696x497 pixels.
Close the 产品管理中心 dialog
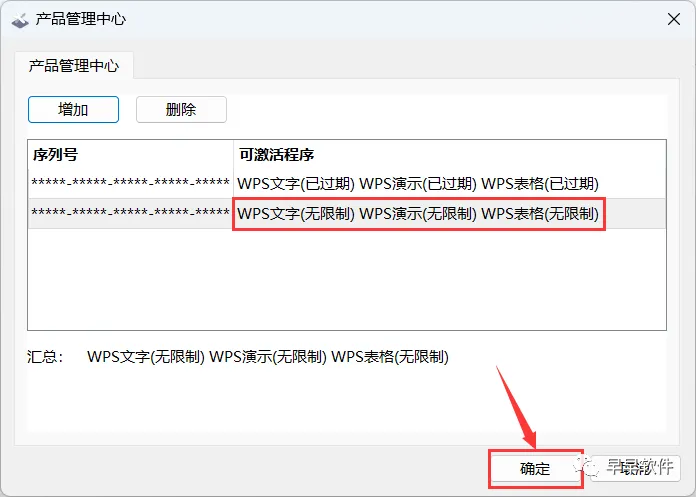point(674,19)
